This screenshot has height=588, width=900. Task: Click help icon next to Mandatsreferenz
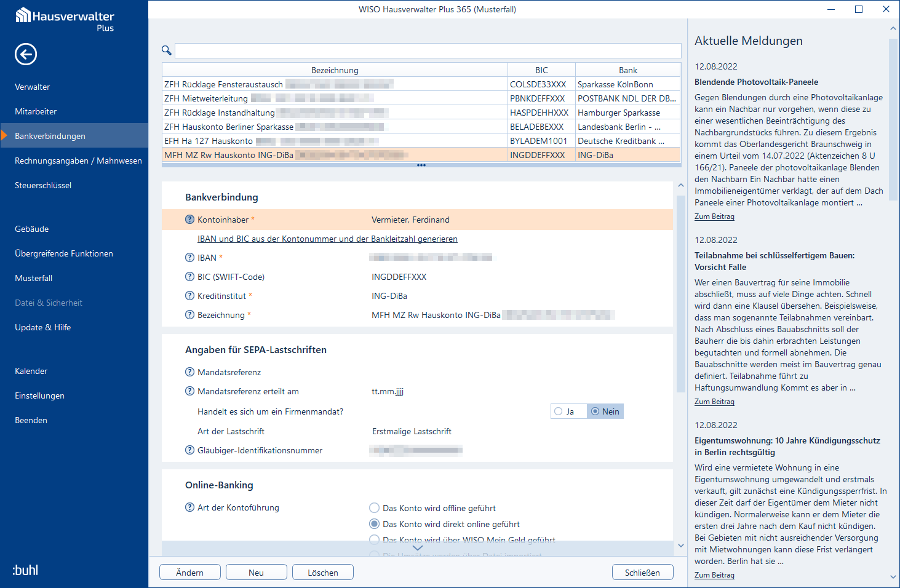[x=189, y=372]
